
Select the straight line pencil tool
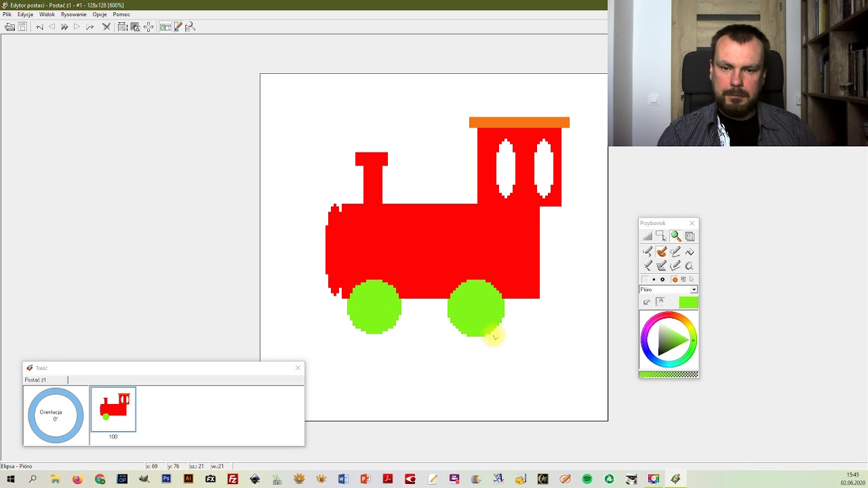click(648, 266)
